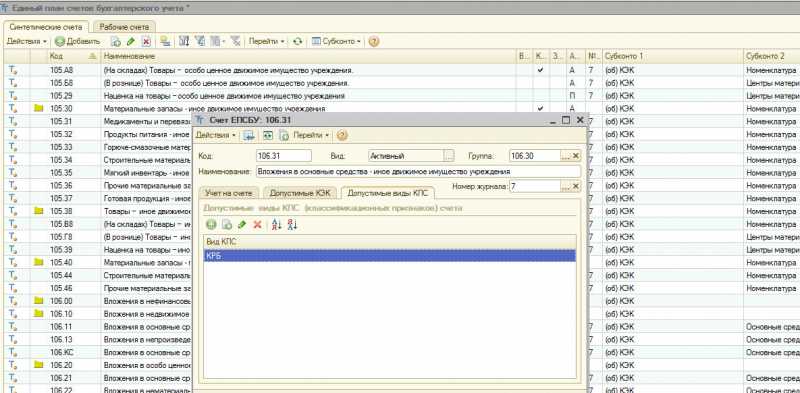Sort by the Код column header
Viewport: 800px width, 393px height.
click(73, 56)
